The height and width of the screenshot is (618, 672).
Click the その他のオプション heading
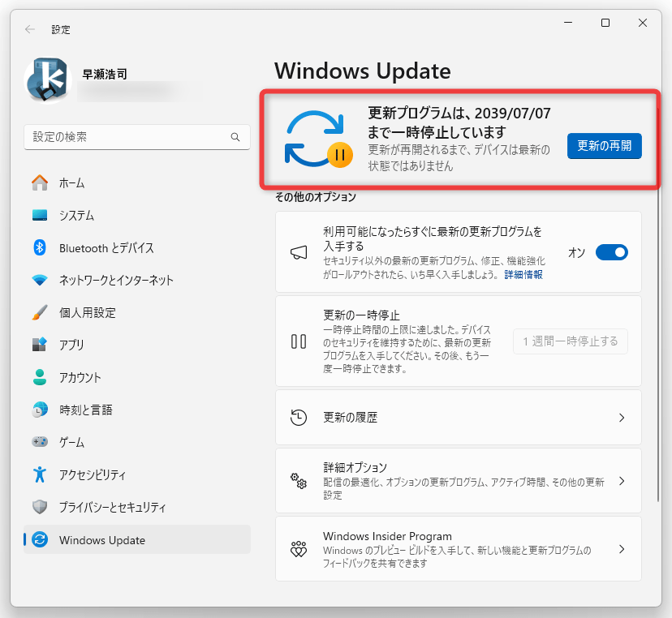click(x=316, y=197)
